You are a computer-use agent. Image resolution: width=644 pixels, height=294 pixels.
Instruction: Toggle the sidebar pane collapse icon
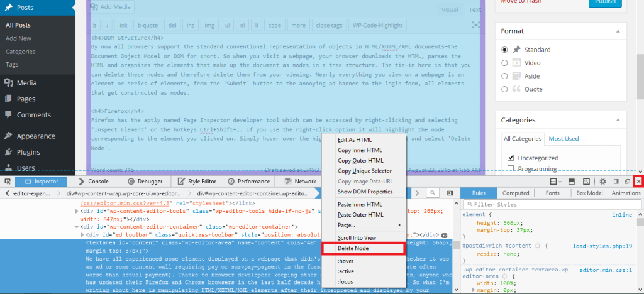pos(450,193)
